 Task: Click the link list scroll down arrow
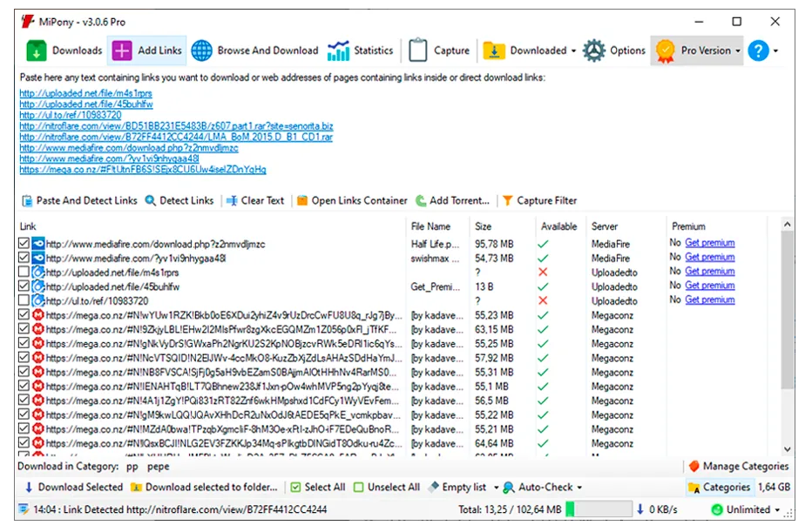pos(787,449)
